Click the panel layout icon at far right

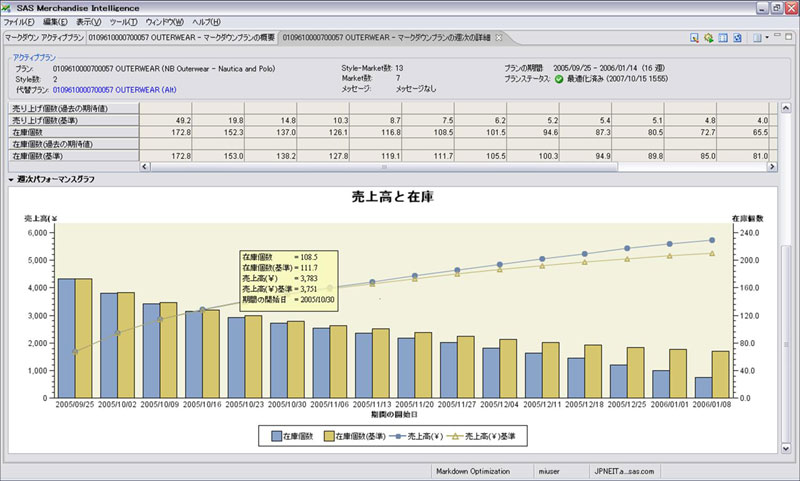756,38
